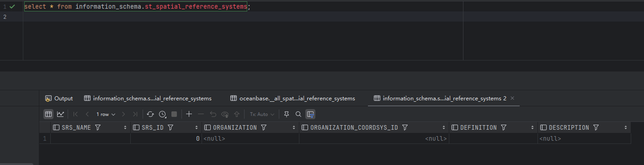Go to first page of results
This screenshot has height=165, width=644.
(76, 114)
